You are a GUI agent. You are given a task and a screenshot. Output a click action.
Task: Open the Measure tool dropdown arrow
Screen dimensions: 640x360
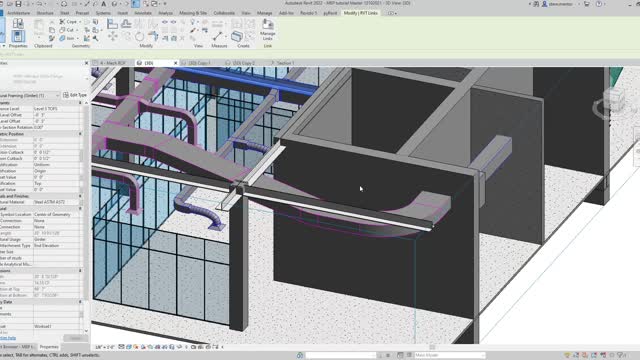226,36
